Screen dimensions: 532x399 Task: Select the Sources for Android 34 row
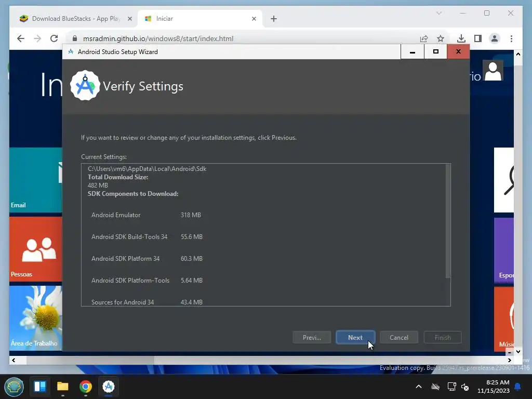click(147, 302)
